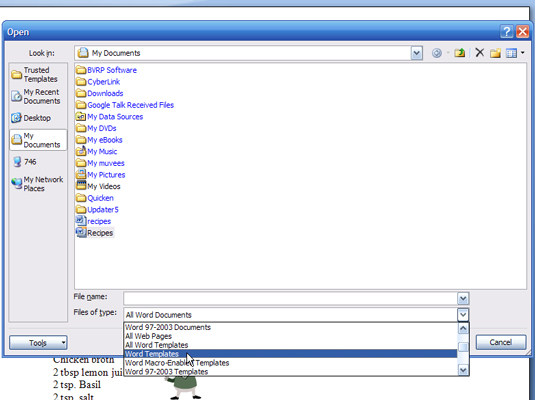Select the CyberLink folder
Image resolution: width=535 pixels, height=400 pixels.
coord(98,82)
